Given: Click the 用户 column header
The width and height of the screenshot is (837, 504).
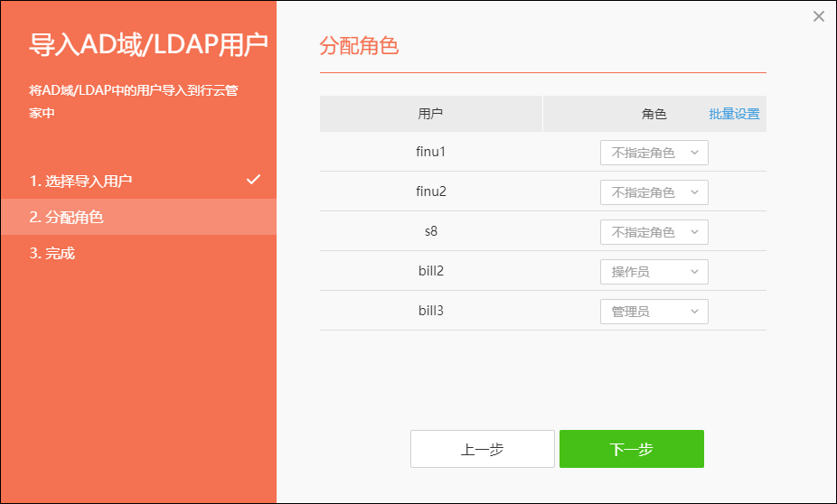Looking at the screenshot, I should (x=431, y=114).
